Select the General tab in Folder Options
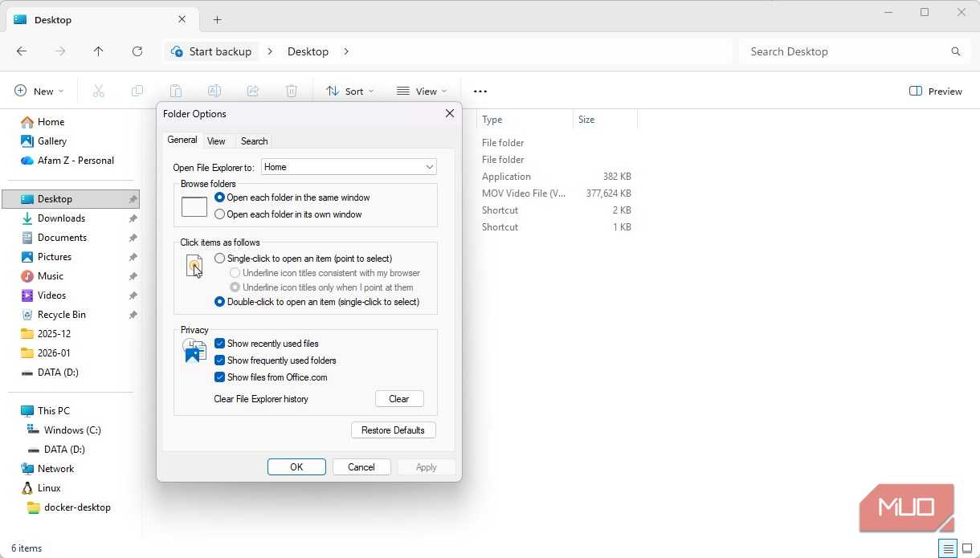The height and width of the screenshot is (558, 980). 182,140
